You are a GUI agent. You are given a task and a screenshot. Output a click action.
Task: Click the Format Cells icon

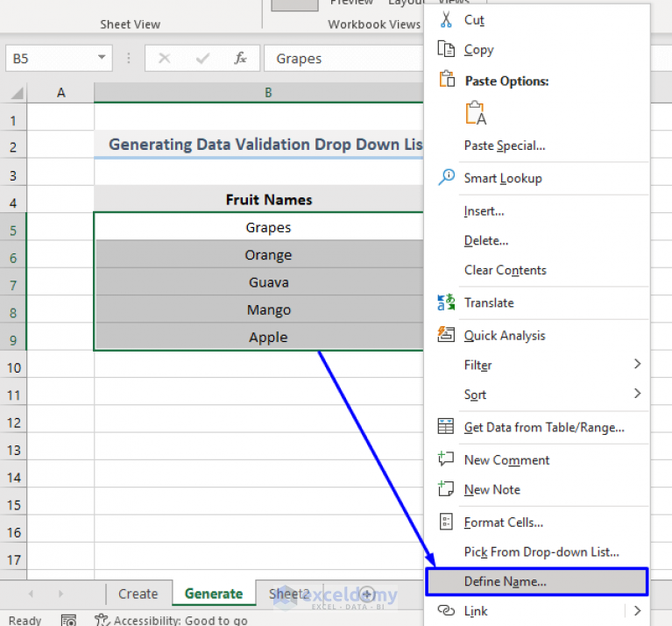click(446, 522)
